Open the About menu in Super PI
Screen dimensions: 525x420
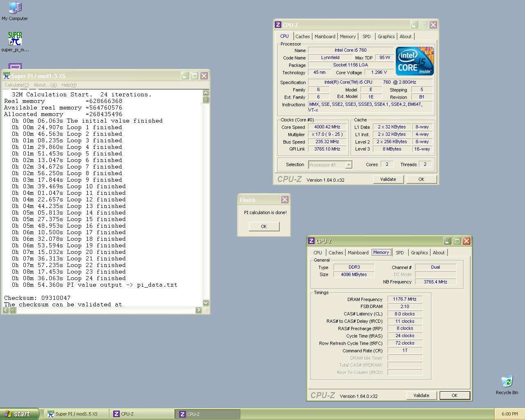coord(45,85)
